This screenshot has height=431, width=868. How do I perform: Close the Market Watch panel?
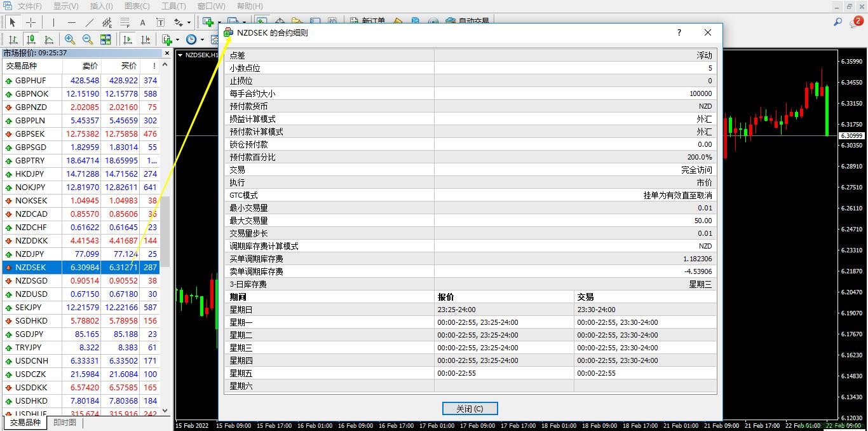[166, 53]
